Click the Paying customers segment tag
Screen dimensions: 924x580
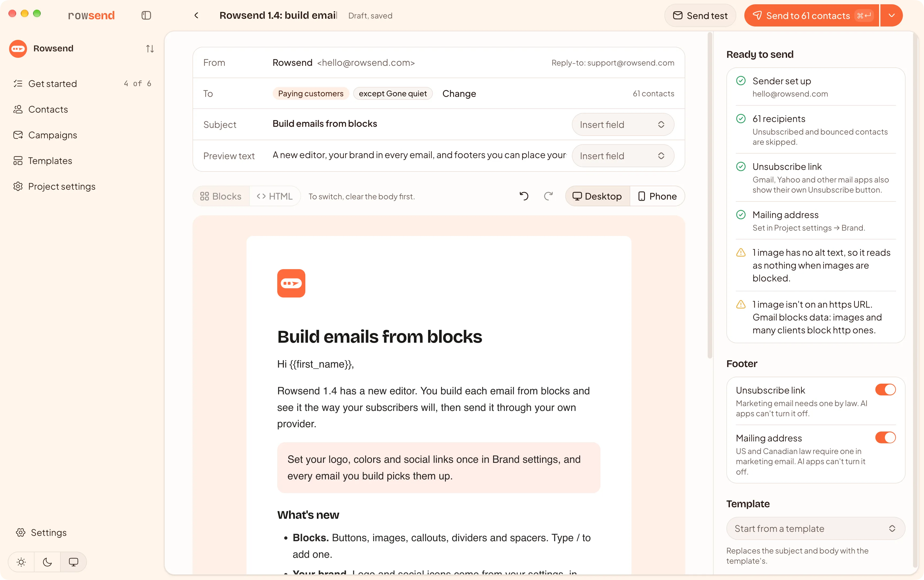311,94
